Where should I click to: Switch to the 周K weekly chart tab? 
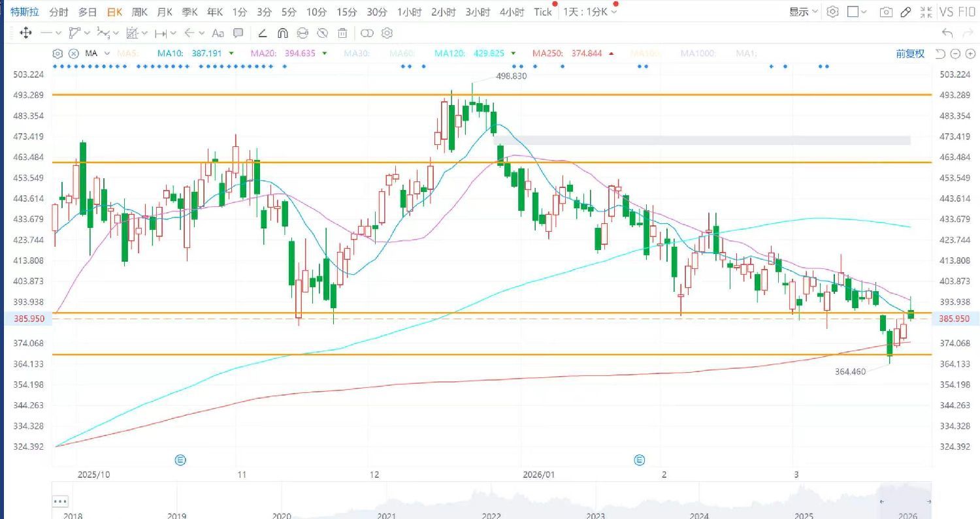click(140, 12)
